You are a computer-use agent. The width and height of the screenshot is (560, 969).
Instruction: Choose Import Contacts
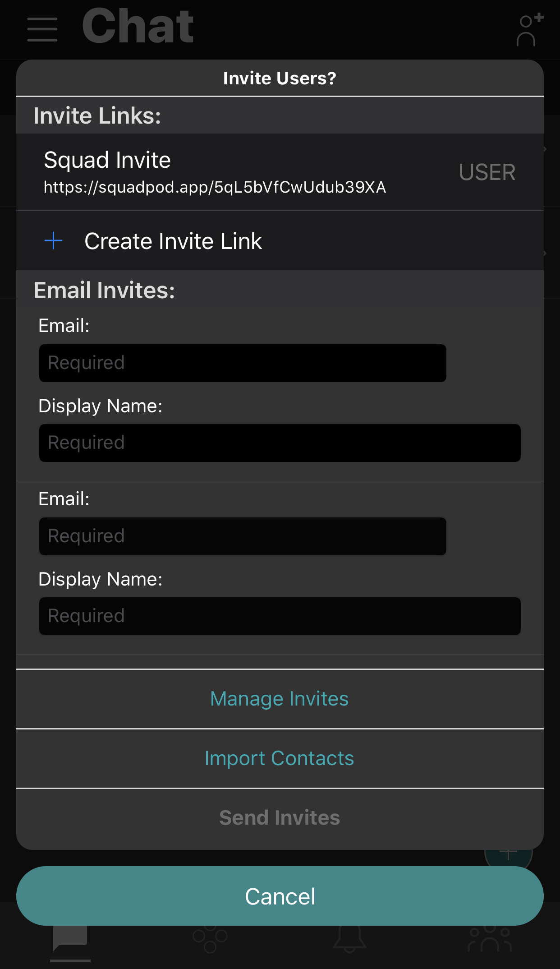280,758
